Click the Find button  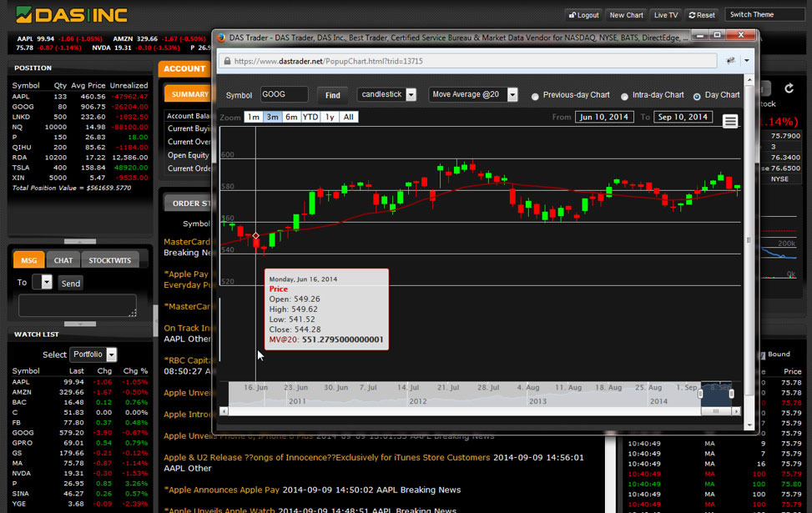coord(332,95)
